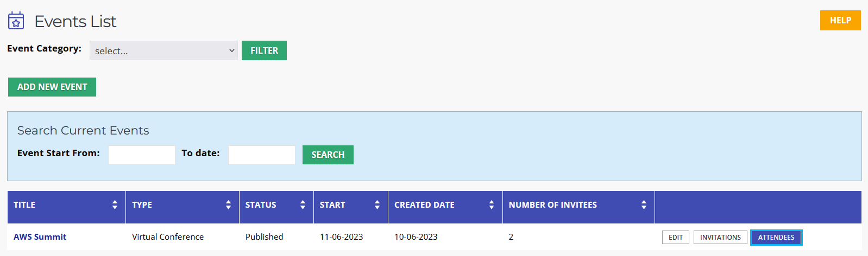Edit the AWS Summit event
Image resolution: width=868 pixels, height=256 pixels.
point(676,237)
